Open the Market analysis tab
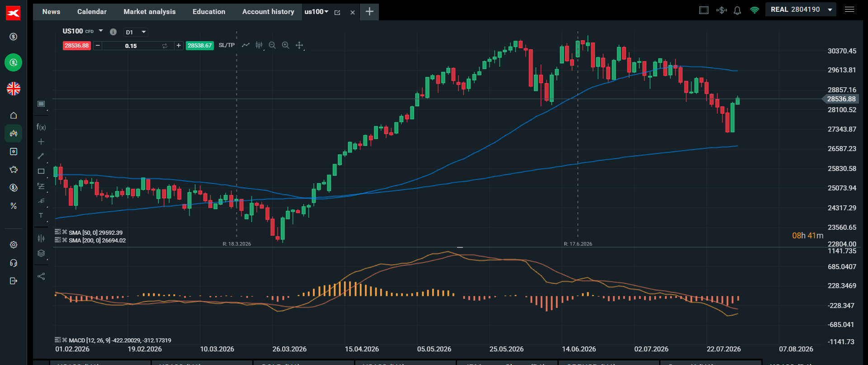The width and height of the screenshot is (868, 365). coord(150,12)
